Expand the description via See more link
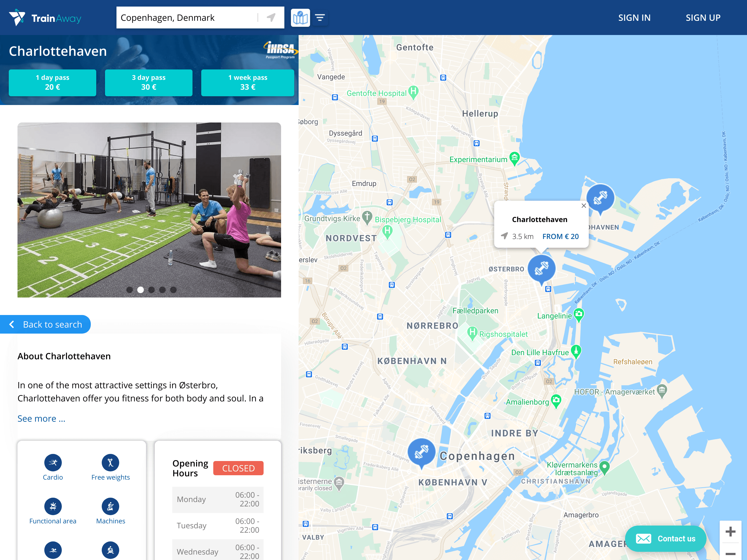Viewport: 747px width, 560px height. (41, 418)
